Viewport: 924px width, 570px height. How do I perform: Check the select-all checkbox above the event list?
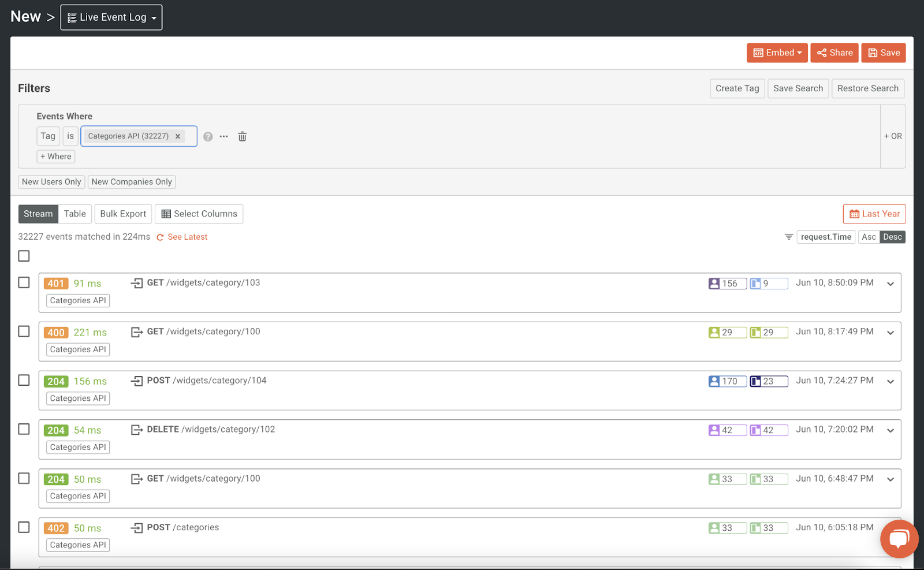(24, 256)
